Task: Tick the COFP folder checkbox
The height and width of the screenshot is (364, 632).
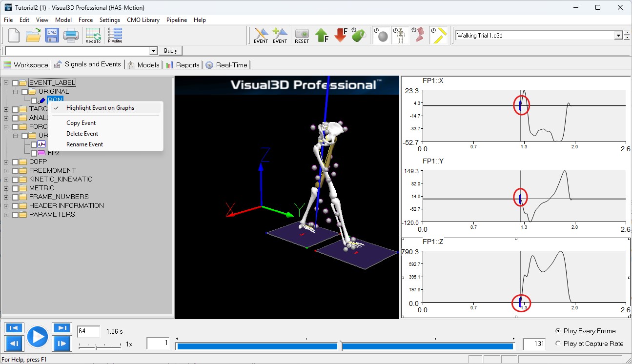Action: (15, 162)
